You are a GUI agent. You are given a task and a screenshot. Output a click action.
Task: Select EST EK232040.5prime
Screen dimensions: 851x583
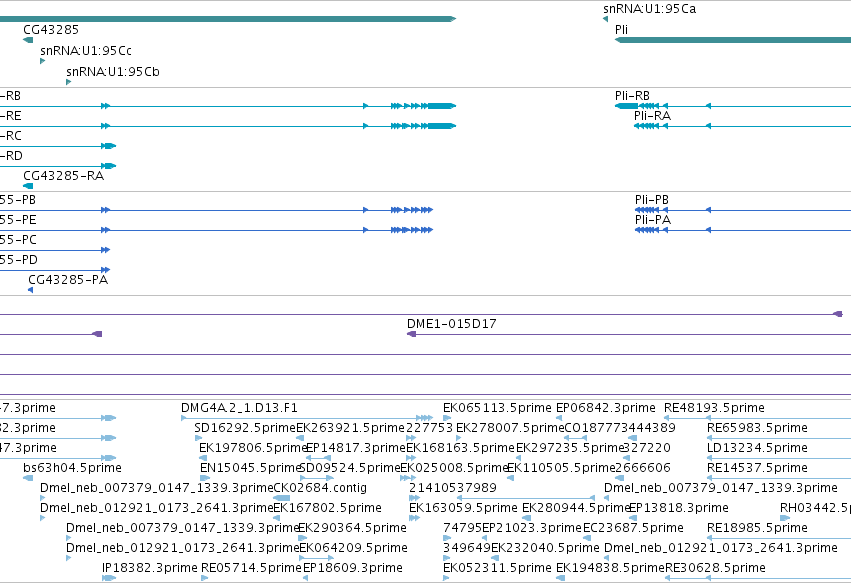click(x=545, y=548)
